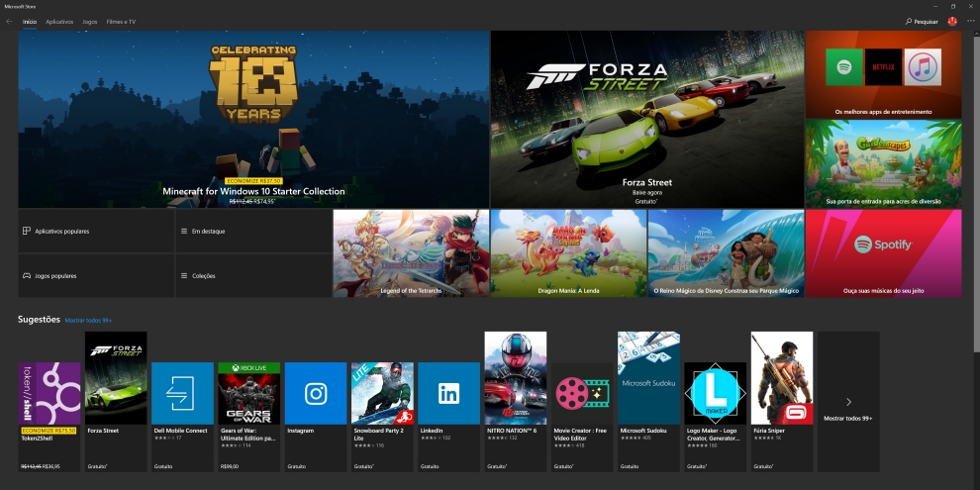
Task: Open the user account avatar
Action: [952, 21]
